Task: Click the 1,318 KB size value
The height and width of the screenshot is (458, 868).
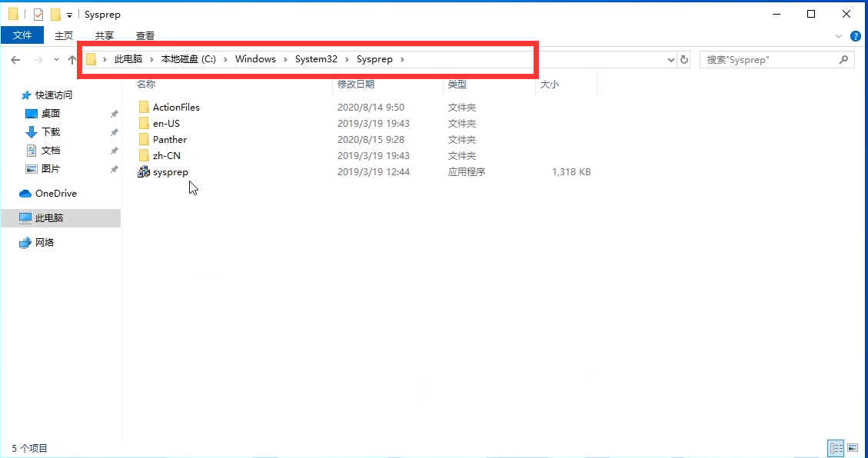Action: (571, 172)
